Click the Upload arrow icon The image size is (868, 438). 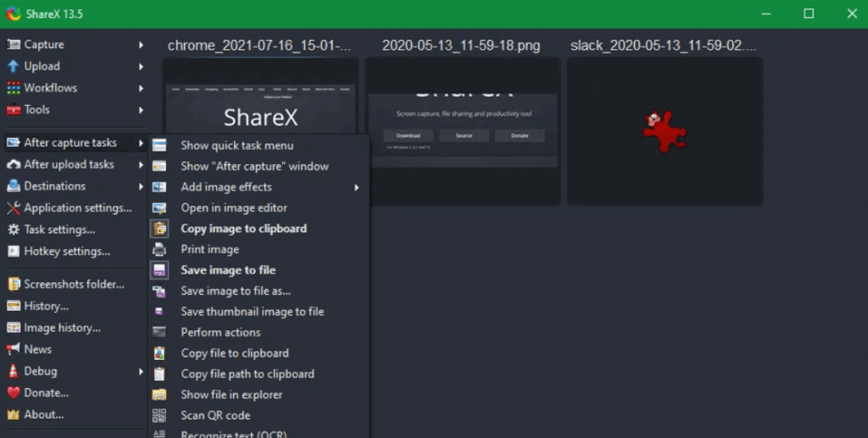14,66
